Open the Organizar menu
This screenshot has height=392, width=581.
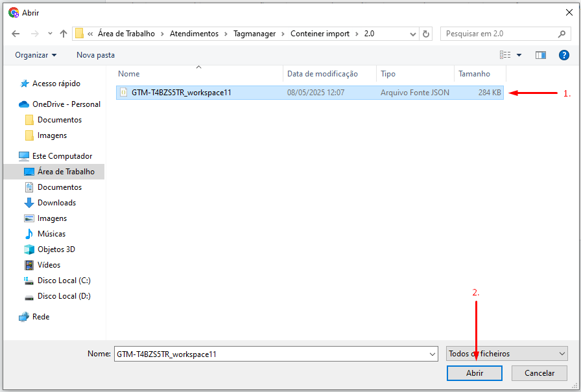click(x=36, y=55)
